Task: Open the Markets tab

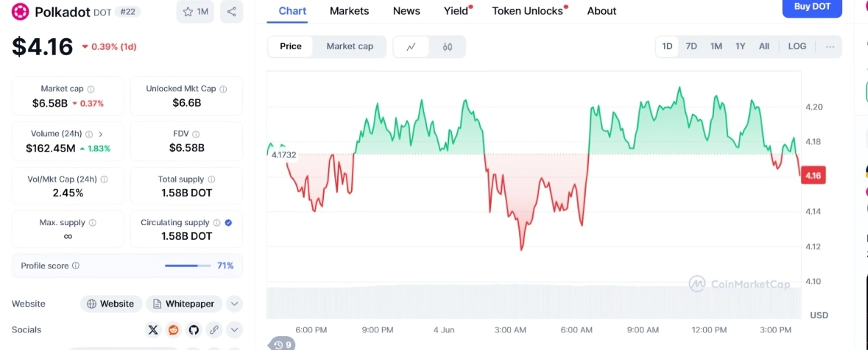Action: [350, 11]
